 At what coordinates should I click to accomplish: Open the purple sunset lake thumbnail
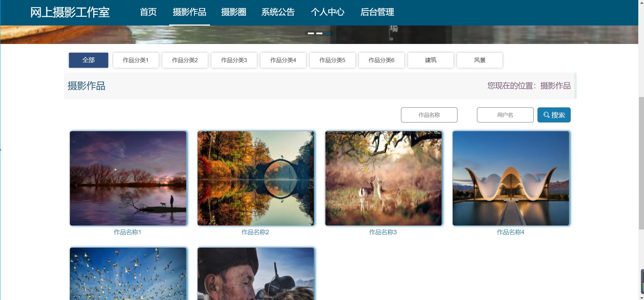point(128,178)
